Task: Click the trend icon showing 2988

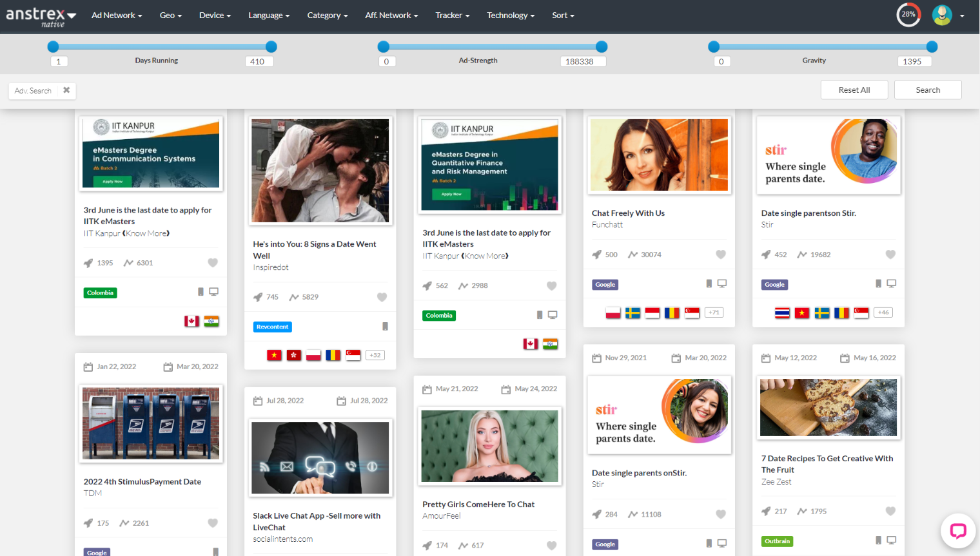Action: pos(463,286)
